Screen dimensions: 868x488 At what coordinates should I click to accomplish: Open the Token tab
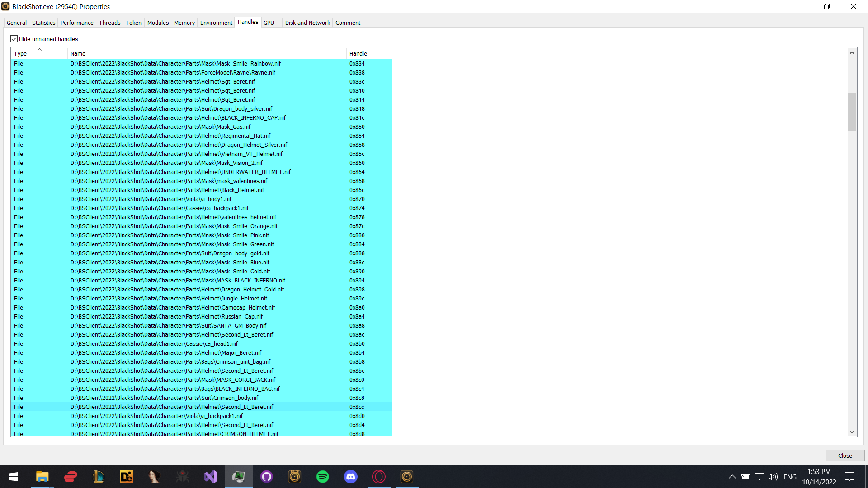coord(133,23)
